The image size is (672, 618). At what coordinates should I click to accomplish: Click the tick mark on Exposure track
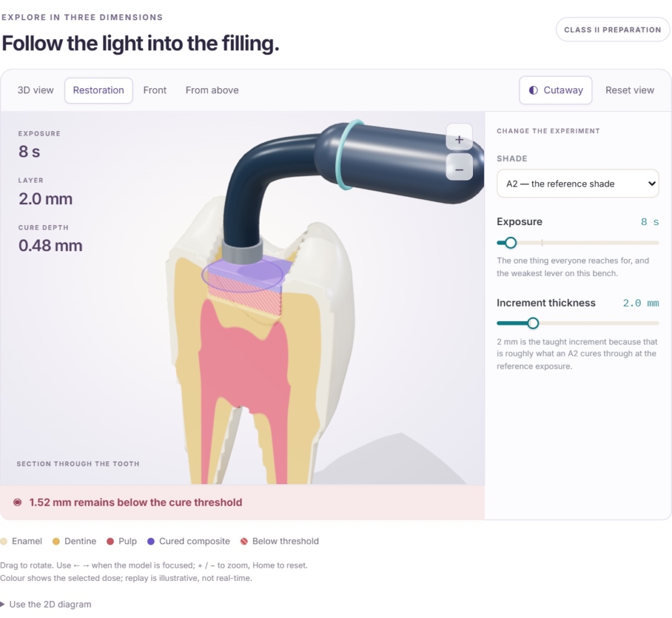[542, 243]
